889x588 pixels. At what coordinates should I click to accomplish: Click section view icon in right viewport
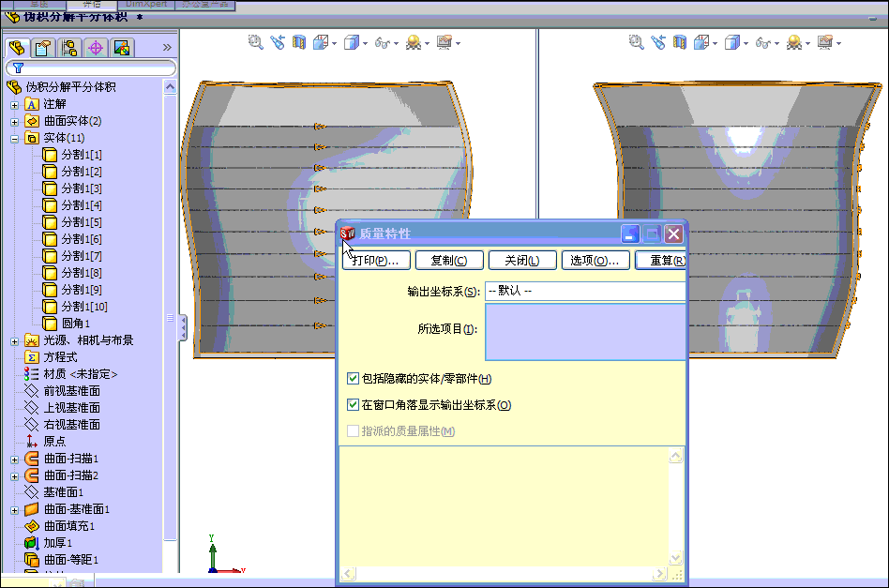(680, 42)
